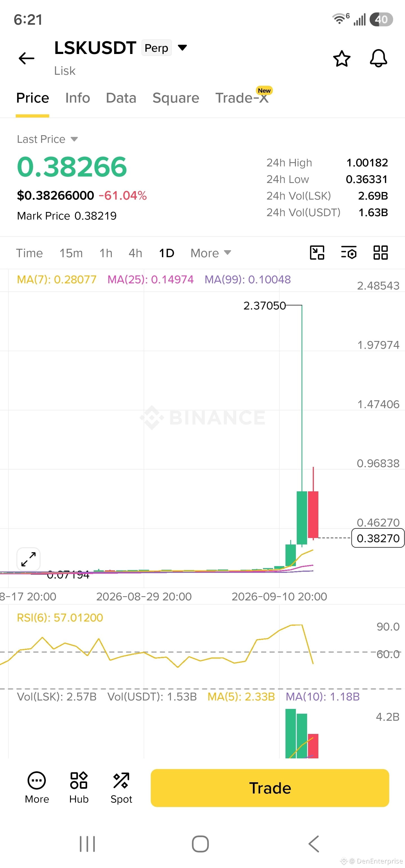The height and width of the screenshot is (868, 405).
Task: Switch to Spot trading icon
Action: click(x=121, y=787)
